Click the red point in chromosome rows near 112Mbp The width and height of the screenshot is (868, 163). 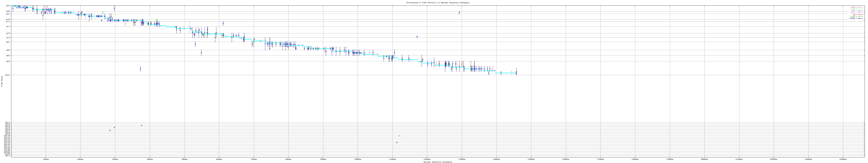[x=399, y=136]
